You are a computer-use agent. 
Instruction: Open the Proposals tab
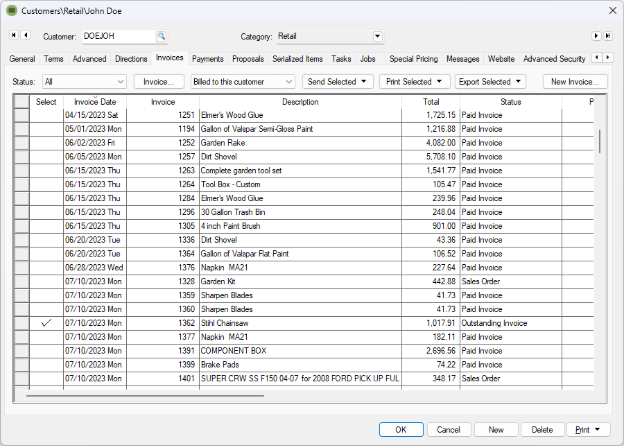pos(248,59)
